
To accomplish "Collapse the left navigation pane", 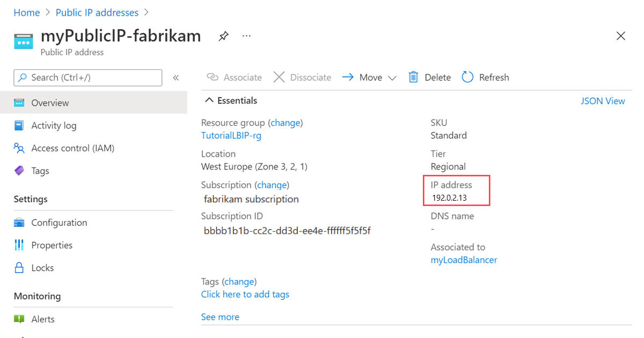I will tap(176, 77).
